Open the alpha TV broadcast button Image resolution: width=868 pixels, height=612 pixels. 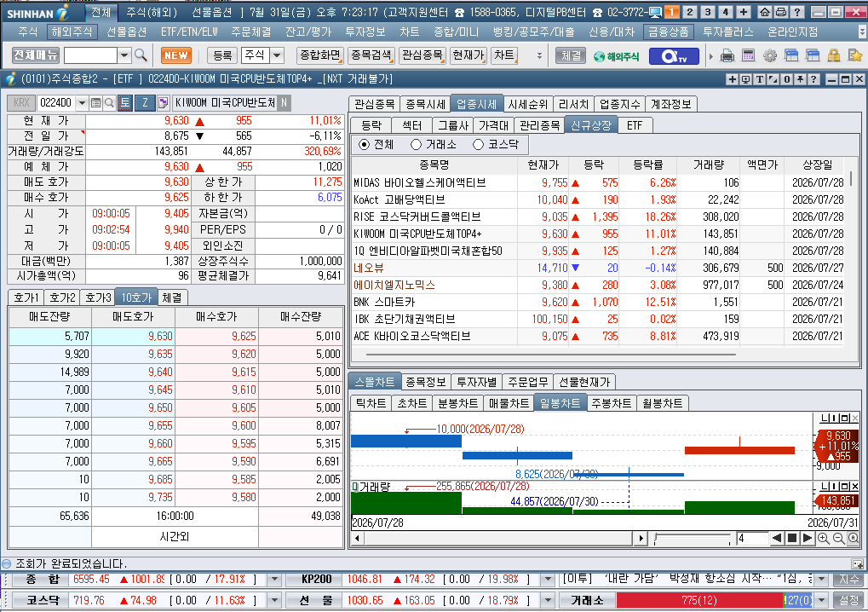(674, 56)
